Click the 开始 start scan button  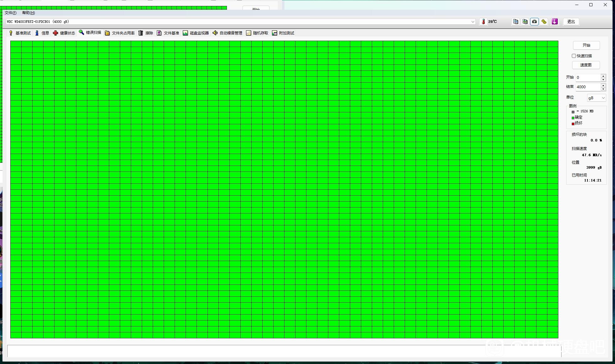586,45
